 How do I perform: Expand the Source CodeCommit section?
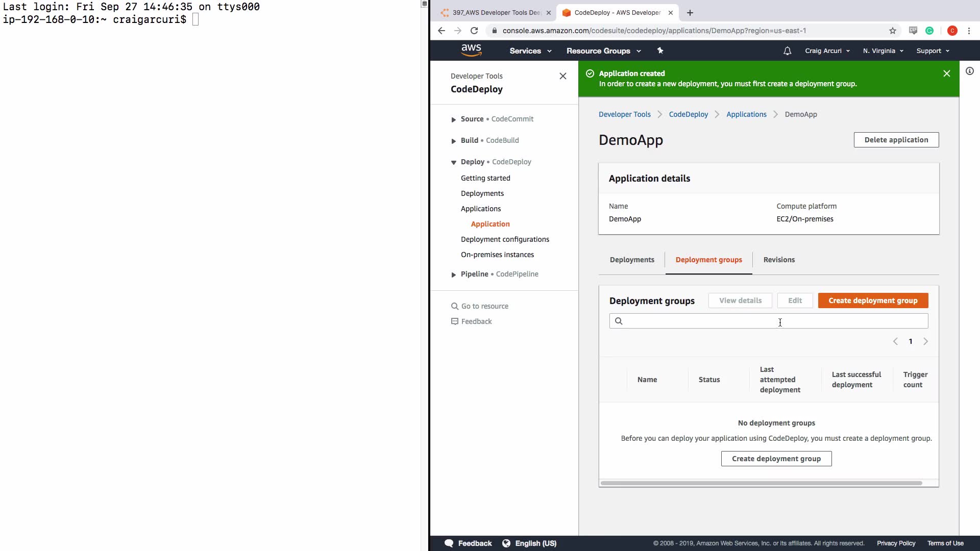point(453,119)
